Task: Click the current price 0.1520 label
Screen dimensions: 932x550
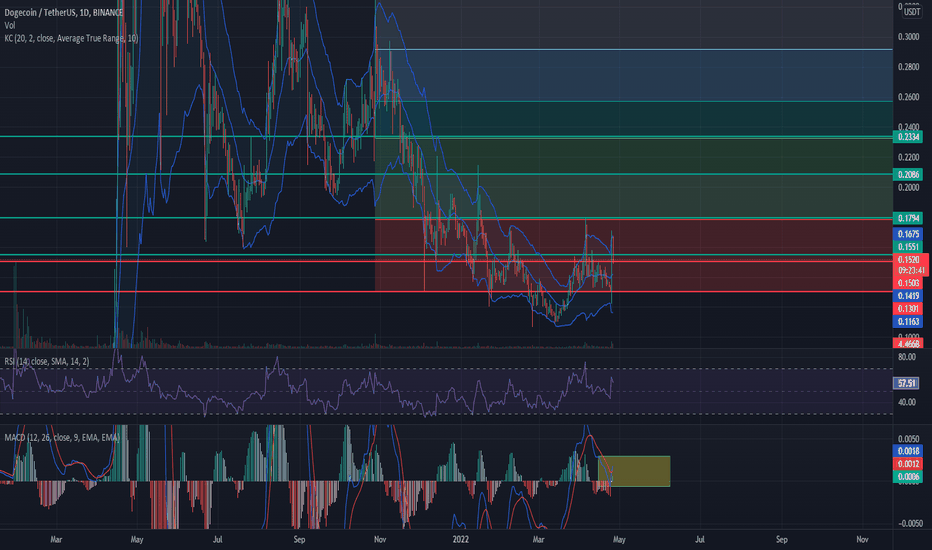Action: [x=909, y=259]
